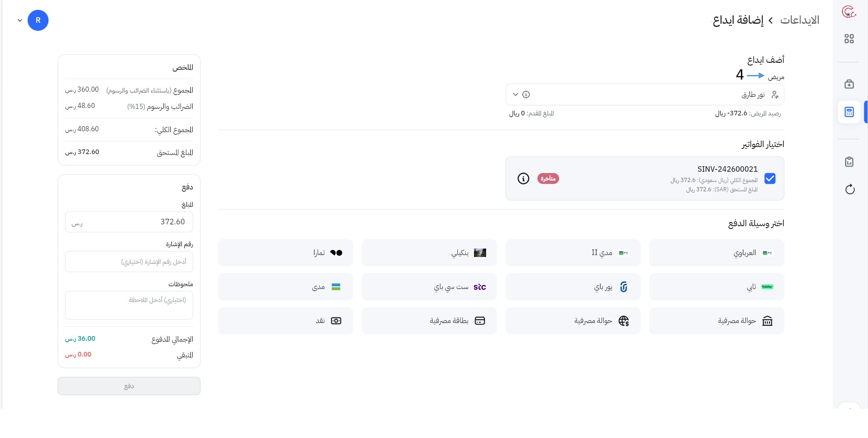868x438 pixels.
Task: Open the dashboard grid icon in sidebar
Action: click(849, 39)
